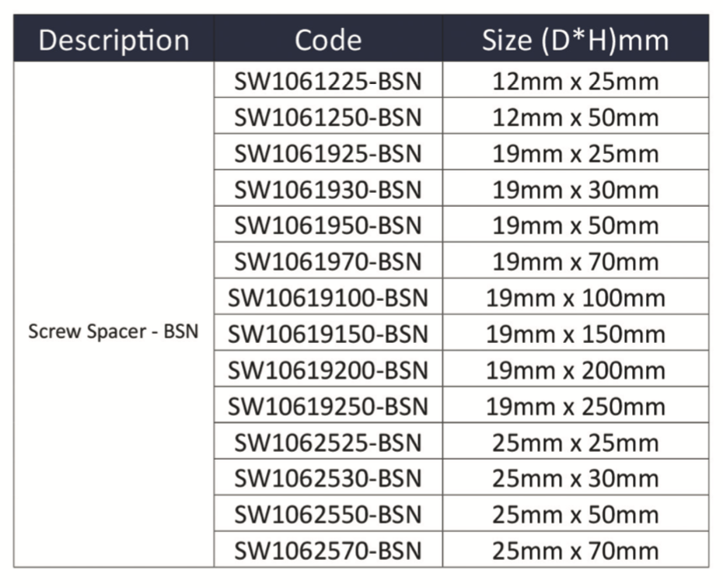723x588 pixels.
Task: Click code cell SW1061250-BSN
Action: click(328, 117)
